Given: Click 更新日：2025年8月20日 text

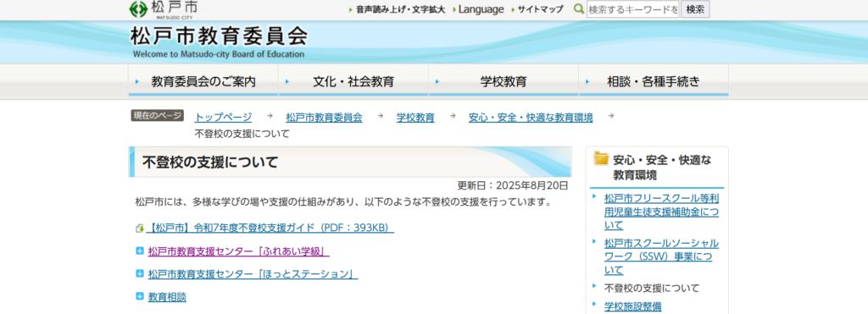Looking at the screenshot, I should (x=513, y=185).
